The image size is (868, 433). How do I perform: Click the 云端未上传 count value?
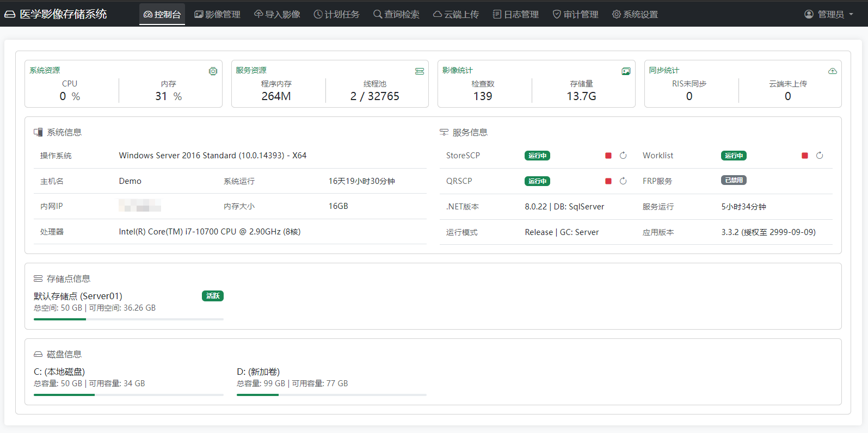pyautogui.click(x=787, y=96)
